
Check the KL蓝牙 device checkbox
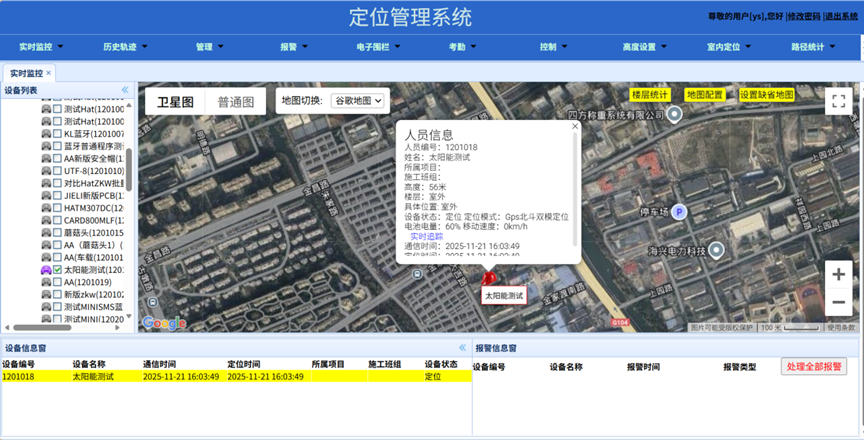coord(58,133)
